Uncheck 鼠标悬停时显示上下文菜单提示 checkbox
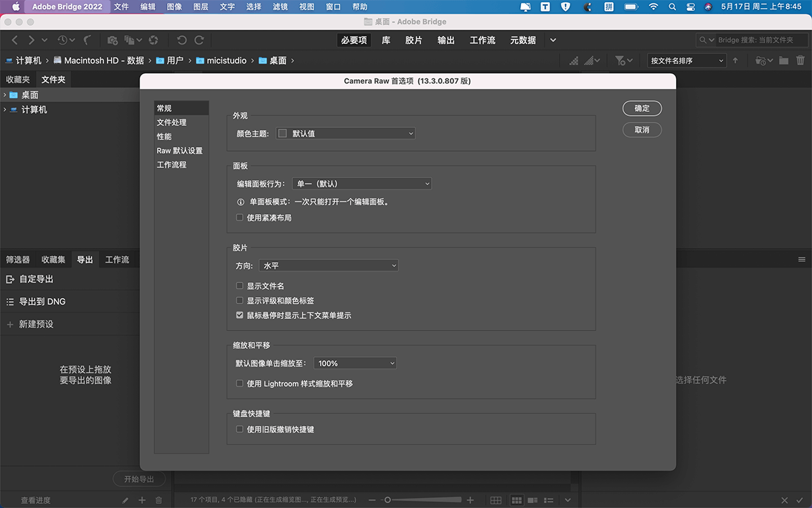812x508 pixels. coord(240,316)
